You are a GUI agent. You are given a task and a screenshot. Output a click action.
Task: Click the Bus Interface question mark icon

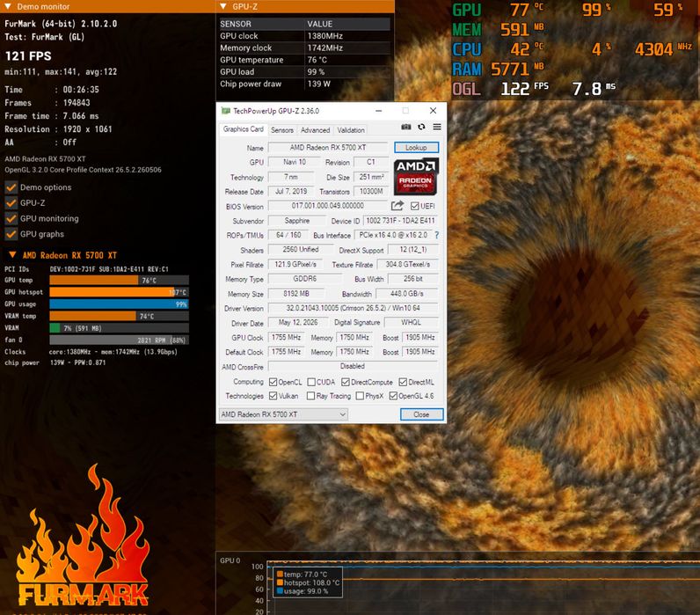[436, 235]
